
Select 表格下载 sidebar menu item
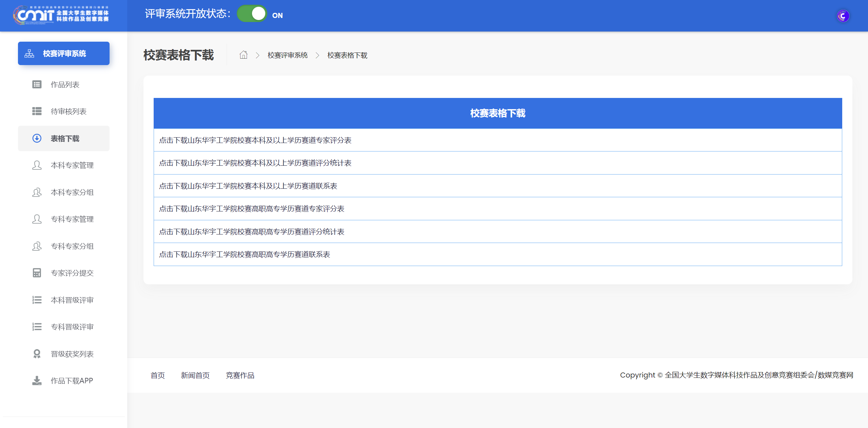coord(64,138)
